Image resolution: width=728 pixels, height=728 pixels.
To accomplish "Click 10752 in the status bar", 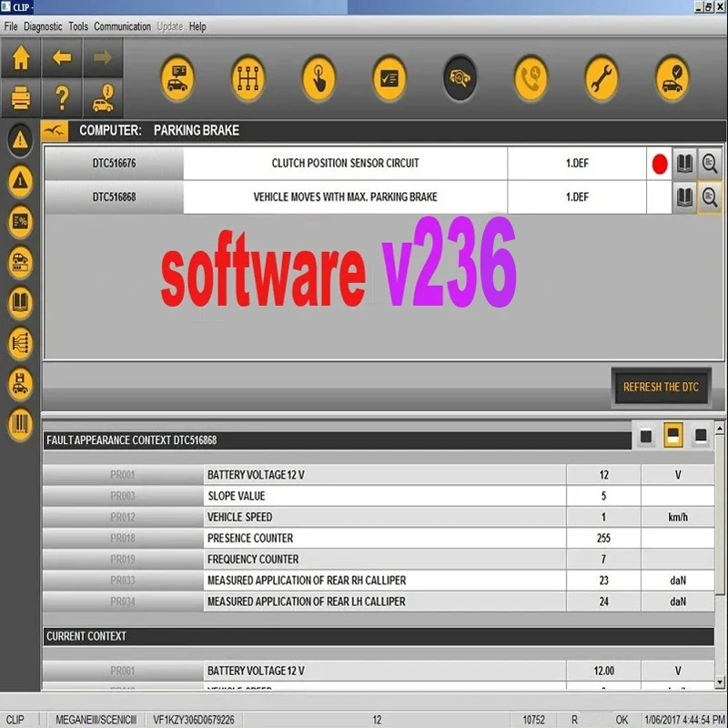I will (533, 720).
